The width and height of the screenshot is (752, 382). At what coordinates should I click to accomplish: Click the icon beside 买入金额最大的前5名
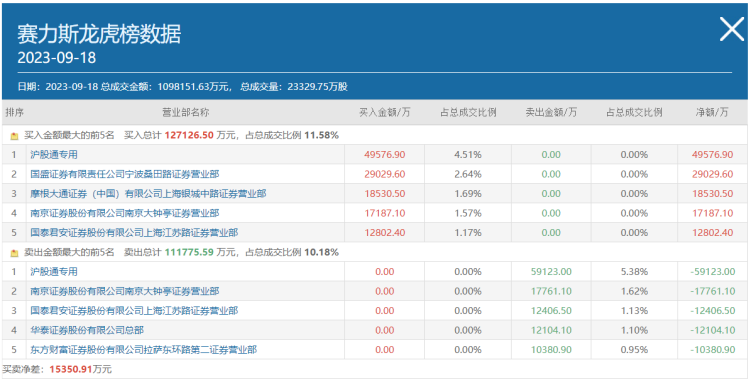[14, 136]
